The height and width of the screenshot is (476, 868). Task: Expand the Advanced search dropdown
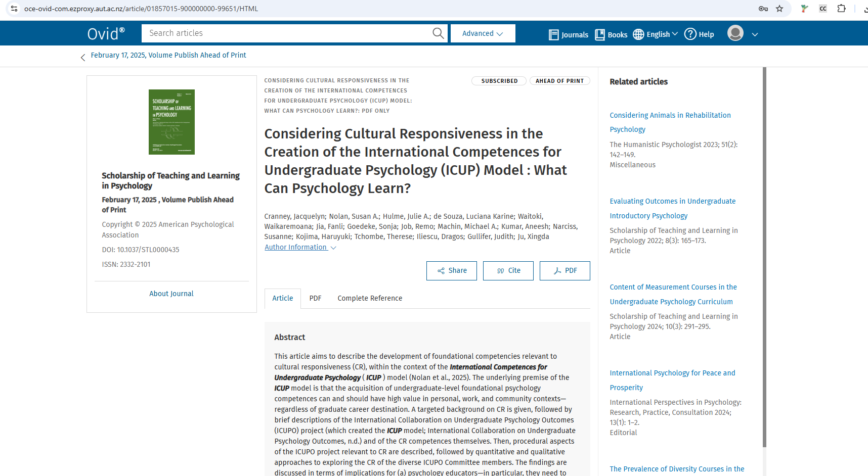[483, 33]
